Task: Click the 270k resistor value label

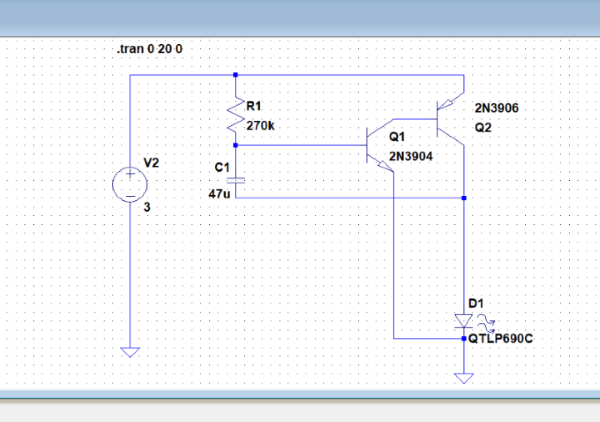Action: click(x=261, y=124)
